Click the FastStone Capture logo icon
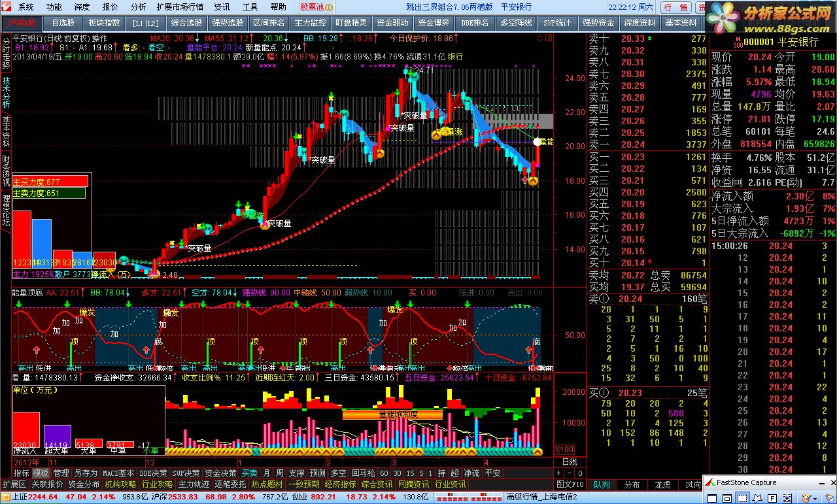837x504 pixels. pos(710,483)
